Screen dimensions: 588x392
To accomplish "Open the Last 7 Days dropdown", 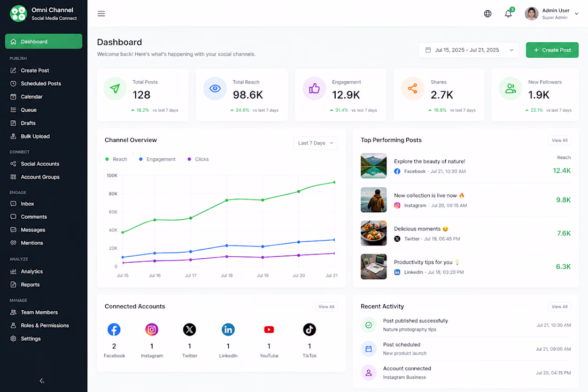I will (x=315, y=143).
